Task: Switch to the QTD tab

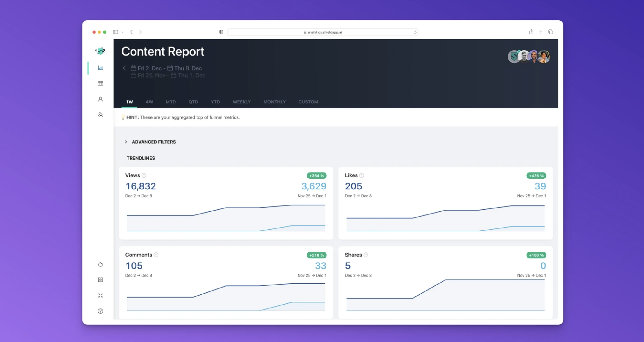Action: 193,102
